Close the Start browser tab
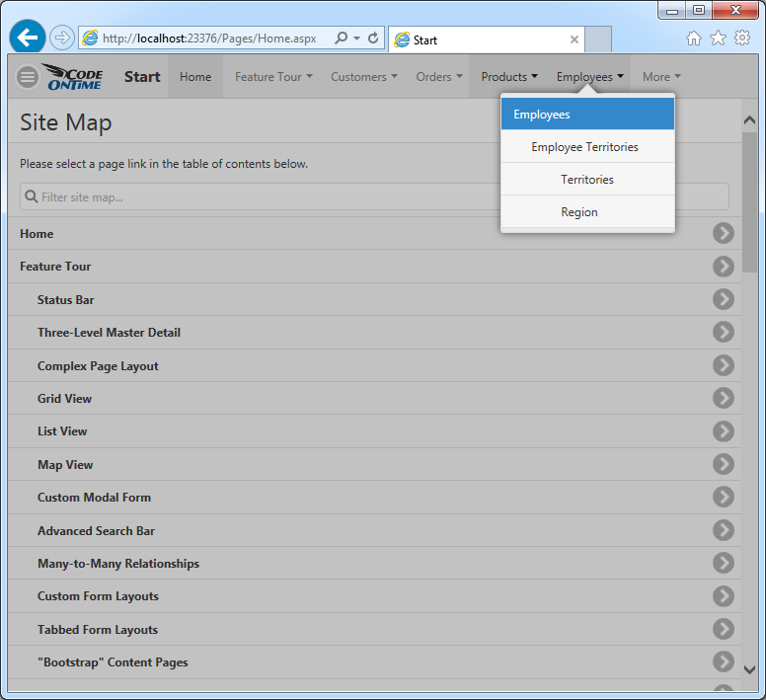The image size is (766, 700). pyautogui.click(x=574, y=39)
